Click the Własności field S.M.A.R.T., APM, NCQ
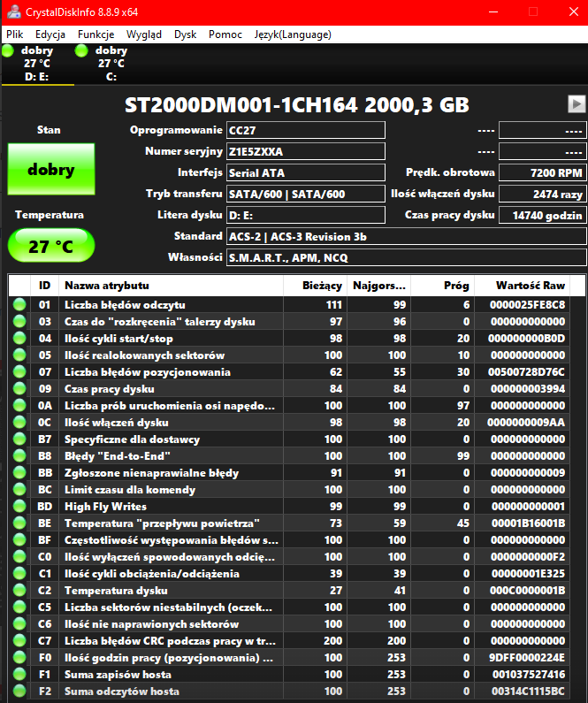This screenshot has width=588, height=703. click(x=407, y=257)
